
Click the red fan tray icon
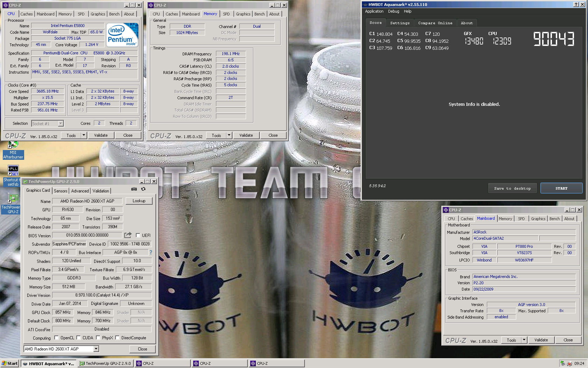[569, 363]
